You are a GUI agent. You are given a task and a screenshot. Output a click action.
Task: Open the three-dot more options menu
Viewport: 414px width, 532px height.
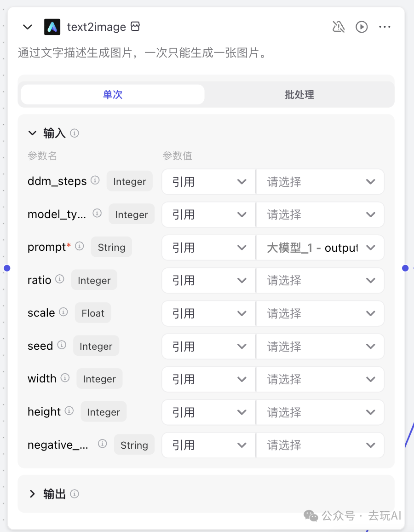click(x=385, y=27)
